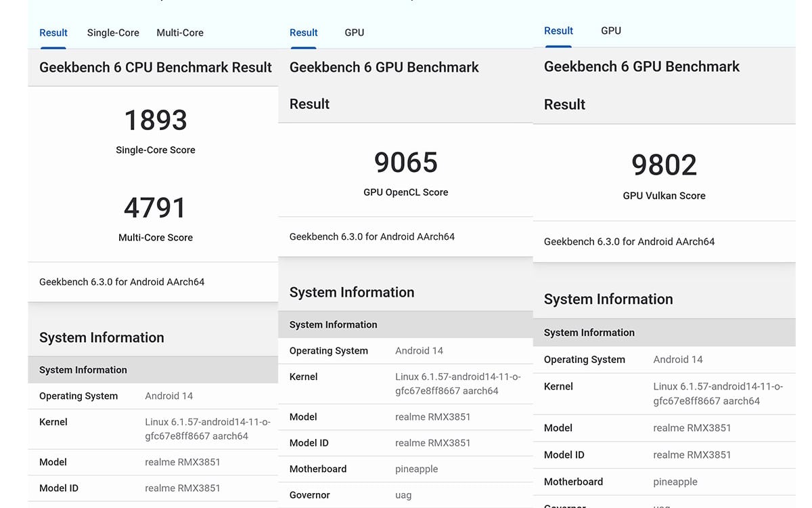
Task: Open the GPU tab in the OpenCL panel
Action: pyautogui.click(x=355, y=33)
